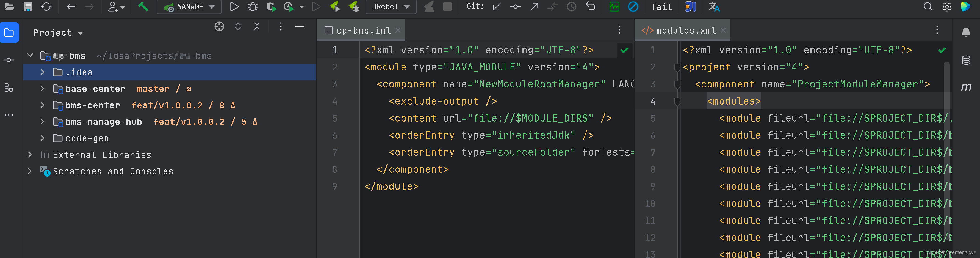
Task: Hide the Project panel
Action: point(300,26)
